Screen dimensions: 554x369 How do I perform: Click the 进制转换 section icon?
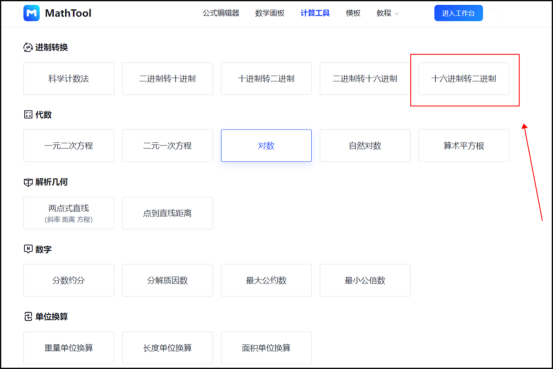pyautogui.click(x=28, y=47)
